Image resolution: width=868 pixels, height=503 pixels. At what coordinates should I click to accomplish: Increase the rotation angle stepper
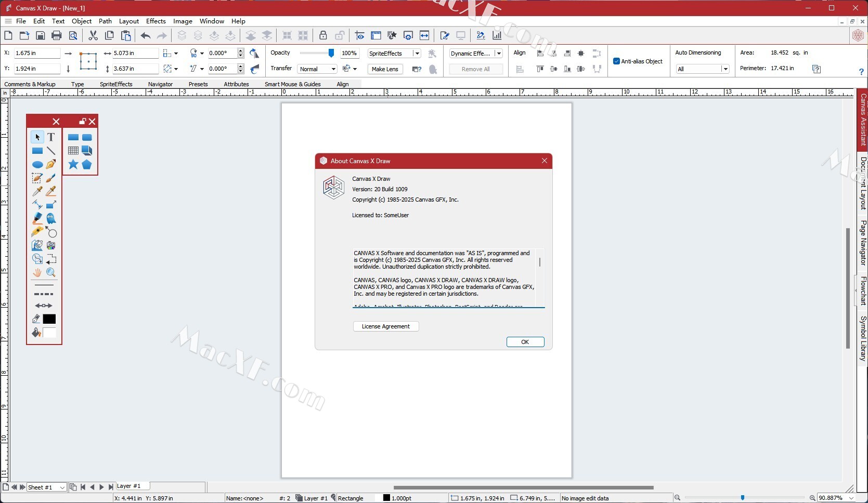pos(240,51)
